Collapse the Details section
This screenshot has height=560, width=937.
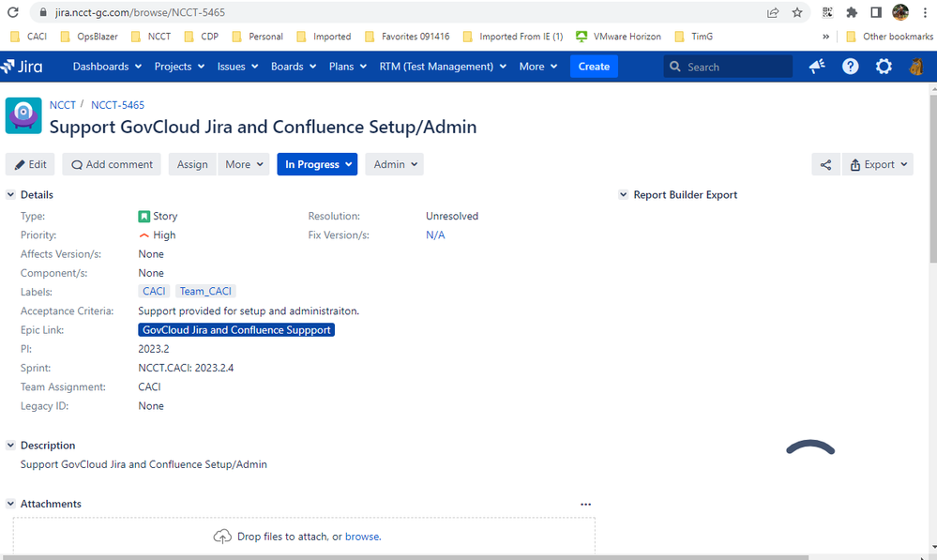[x=10, y=195]
